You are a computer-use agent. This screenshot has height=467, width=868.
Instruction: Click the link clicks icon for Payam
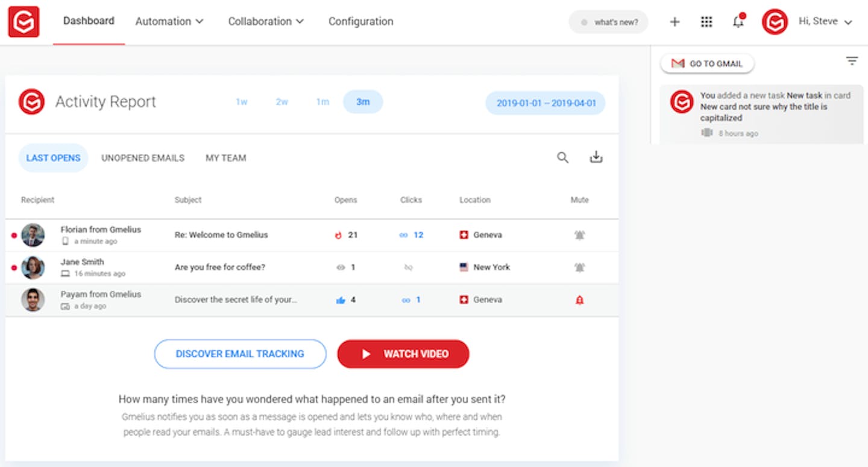pos(406,300)
